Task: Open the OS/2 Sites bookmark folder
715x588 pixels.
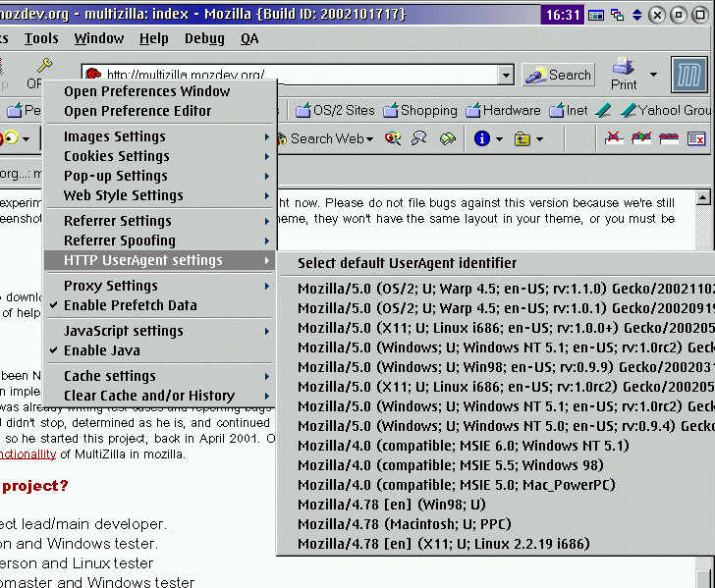Action: tap(335, 110)
